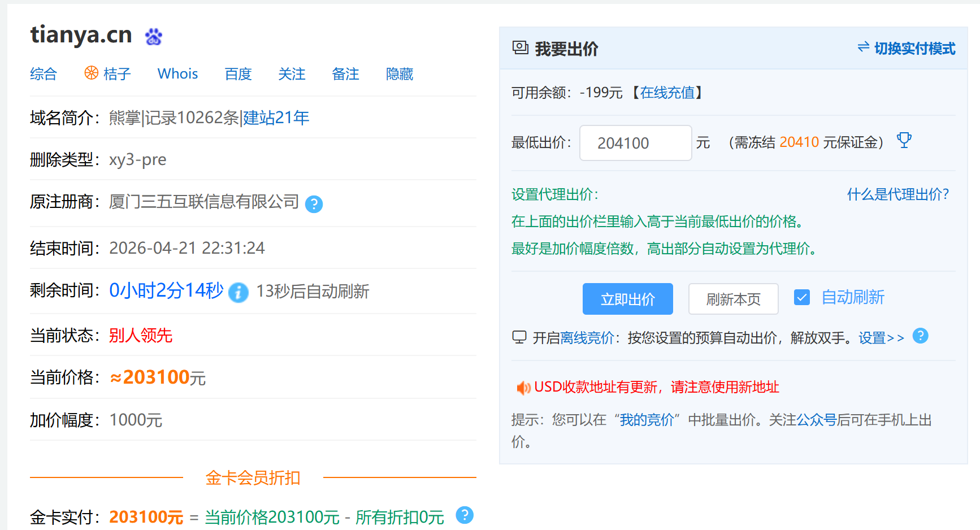This screenshot has height=530, width=980.
Task: Click USD收款地址有更新 notice
Action: point(657,387)
